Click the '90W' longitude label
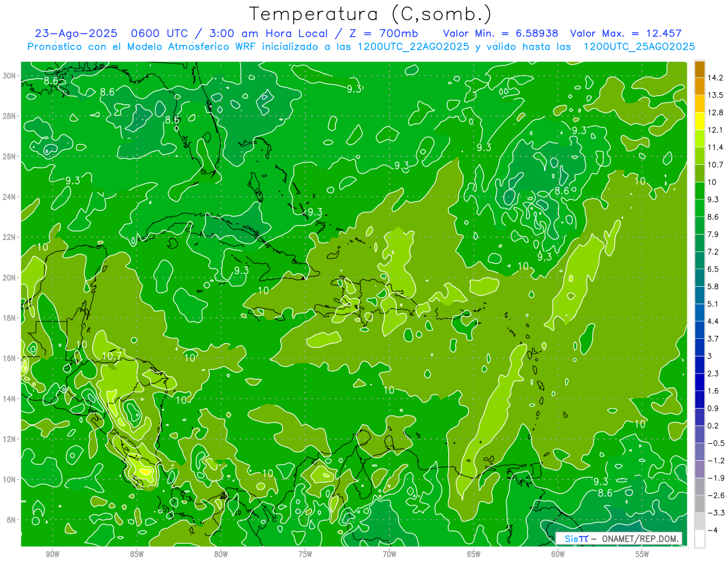This screenshot has height=562, width=728. (x=53, y=555)
